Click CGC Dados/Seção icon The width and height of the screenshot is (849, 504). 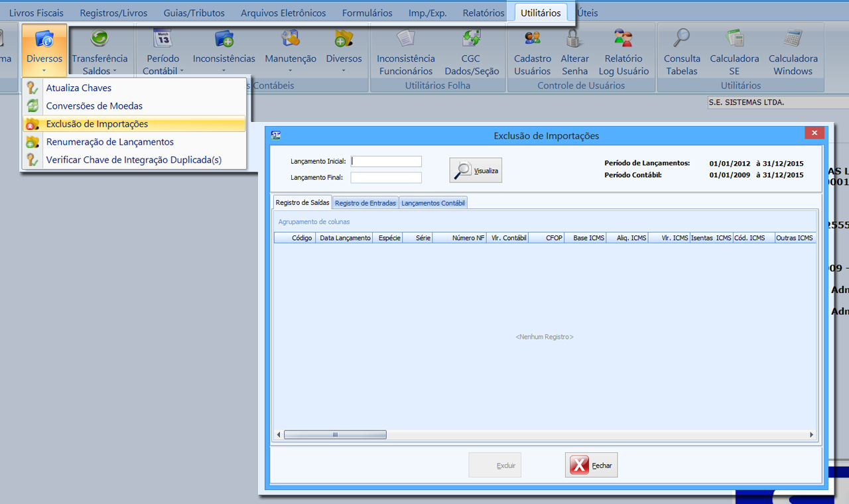tap(471, 39)
